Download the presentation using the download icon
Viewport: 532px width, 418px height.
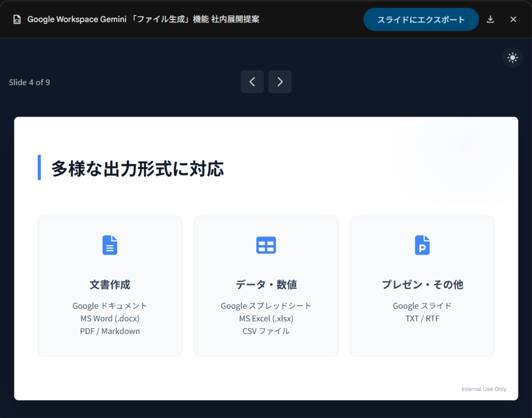(x=490, y=19)
